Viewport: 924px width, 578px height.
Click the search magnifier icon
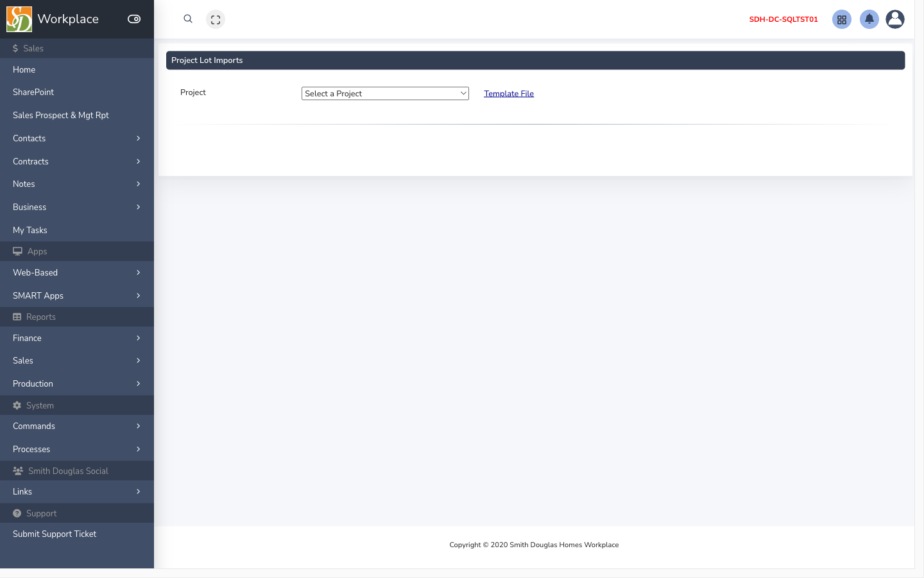pos(188,19)
